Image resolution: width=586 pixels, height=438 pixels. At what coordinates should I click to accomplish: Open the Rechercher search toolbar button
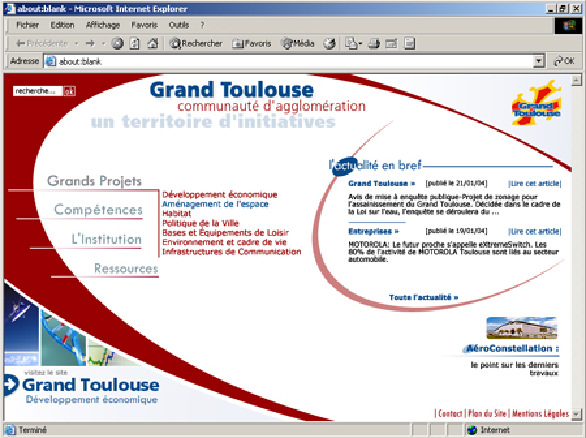click(196, 44)
